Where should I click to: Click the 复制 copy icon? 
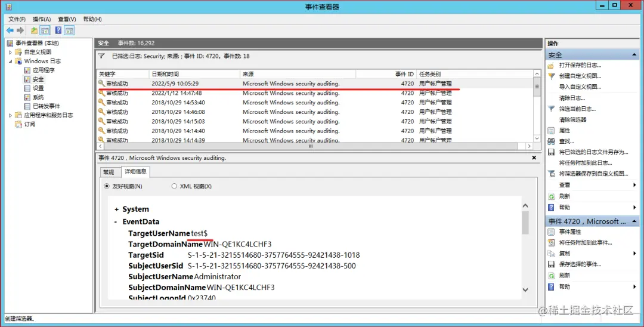pyautogui.click(x=552, y=254)
